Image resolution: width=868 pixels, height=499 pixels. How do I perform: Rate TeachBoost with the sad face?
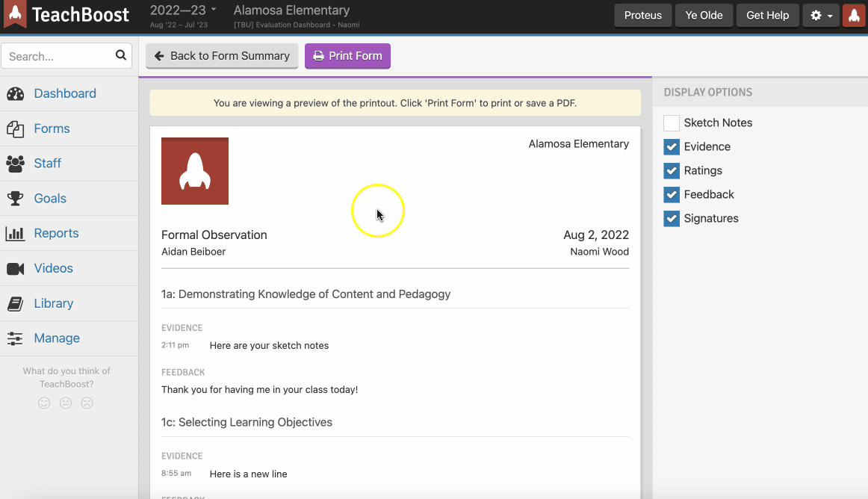point(87,403)
